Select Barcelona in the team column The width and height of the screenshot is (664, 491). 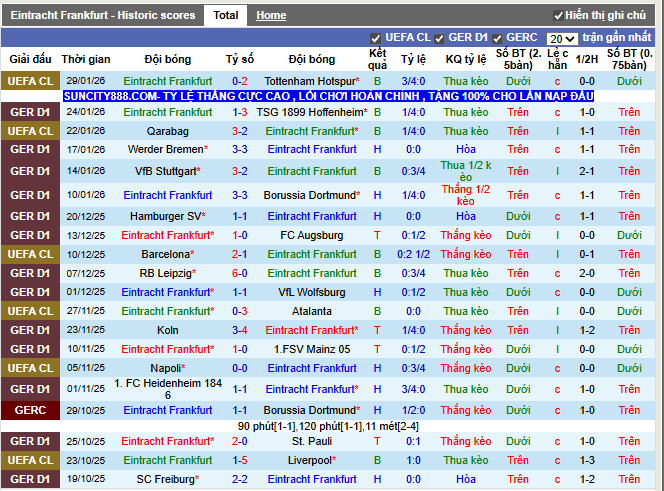coord(168,254)
